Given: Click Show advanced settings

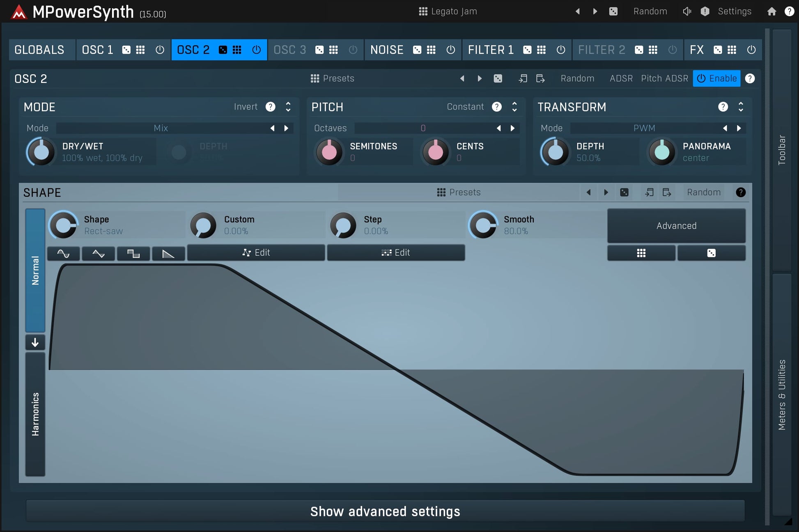Looking at the screenshot, I should pos(385,511).
